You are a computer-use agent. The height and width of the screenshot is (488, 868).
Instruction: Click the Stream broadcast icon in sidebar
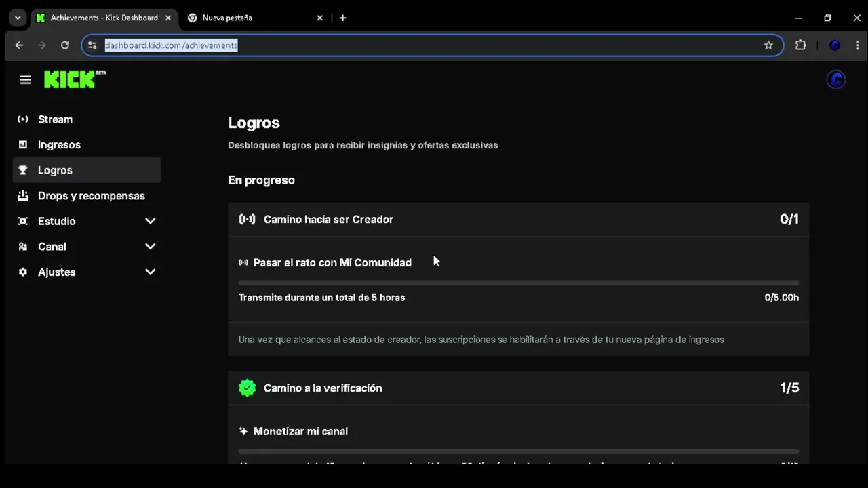pyautogui.click(x=23, y=119)
